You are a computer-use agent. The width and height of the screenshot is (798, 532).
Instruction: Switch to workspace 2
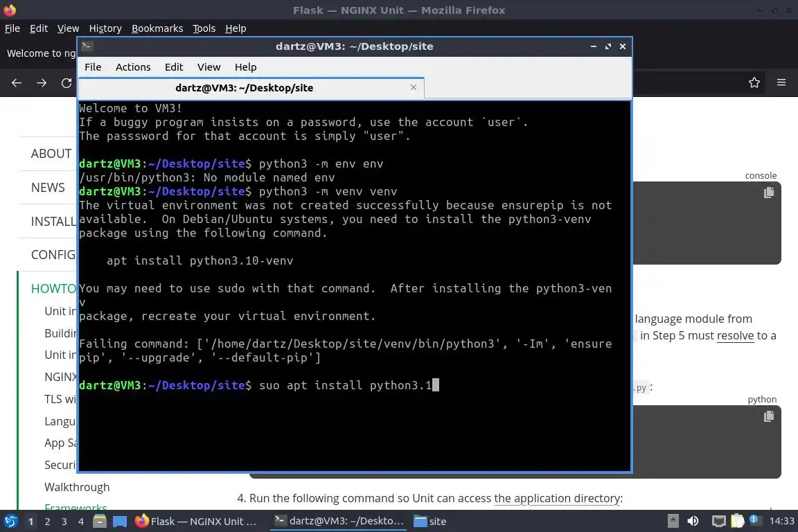click(x=47, y=522)
